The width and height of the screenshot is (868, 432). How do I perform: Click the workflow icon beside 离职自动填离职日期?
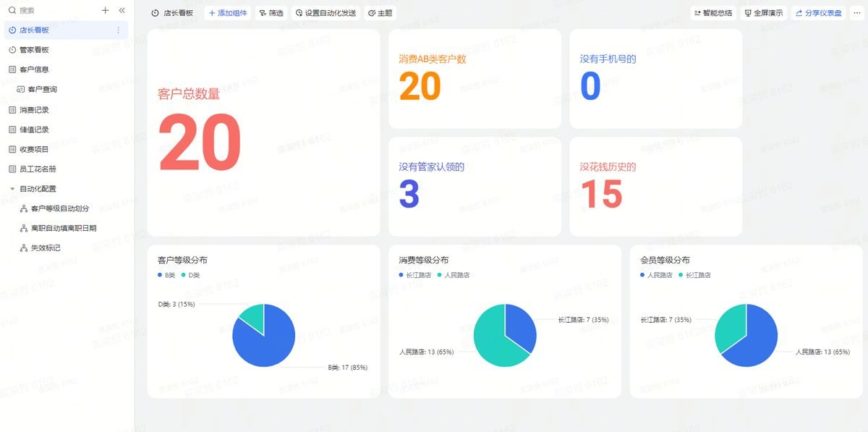pos(24,228)
